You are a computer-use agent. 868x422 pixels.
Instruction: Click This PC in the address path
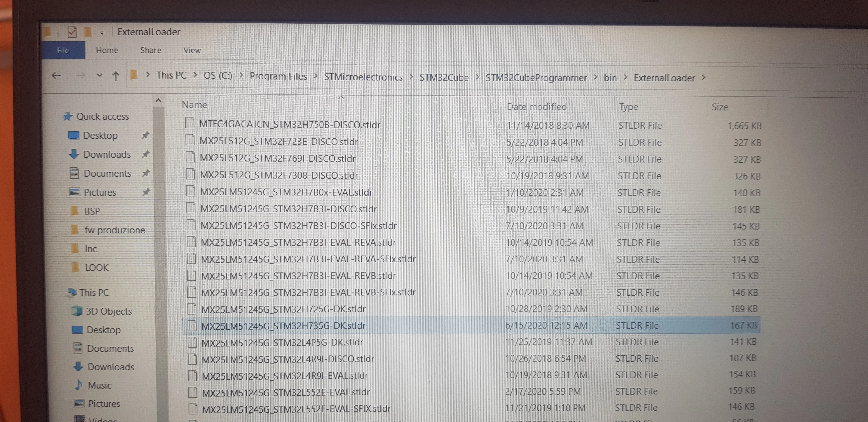(x=171, y=75)
